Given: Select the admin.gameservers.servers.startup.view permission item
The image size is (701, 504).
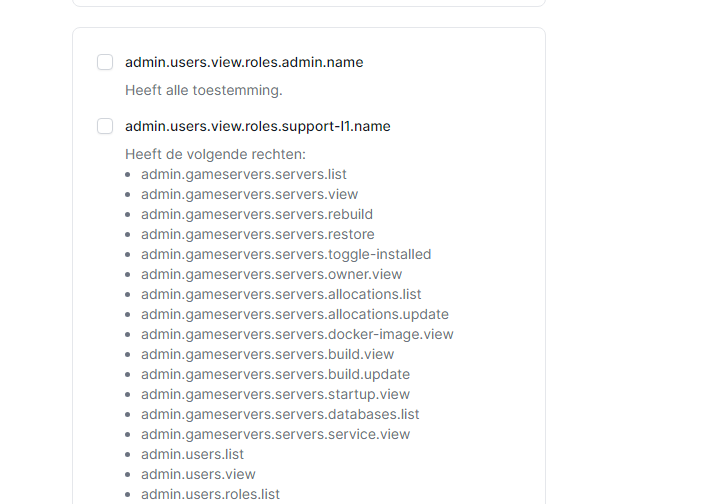Looking at the screenshot, I should [x=275, y=394].
